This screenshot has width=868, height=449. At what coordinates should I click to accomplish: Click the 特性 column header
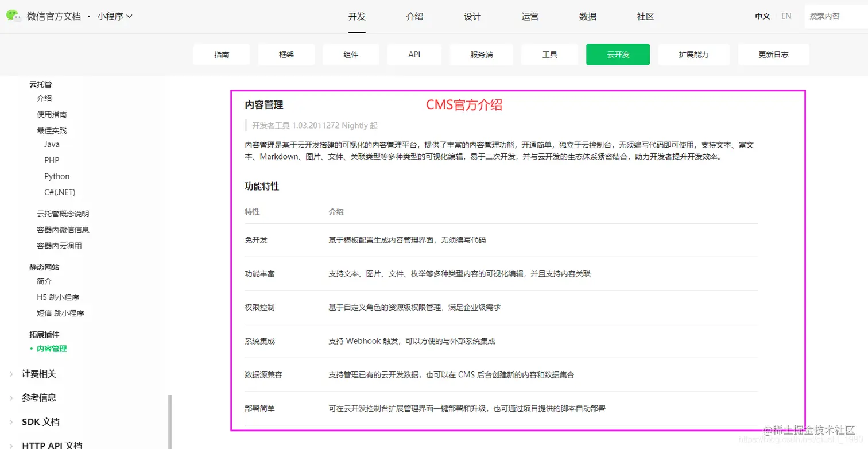point(252,211)
